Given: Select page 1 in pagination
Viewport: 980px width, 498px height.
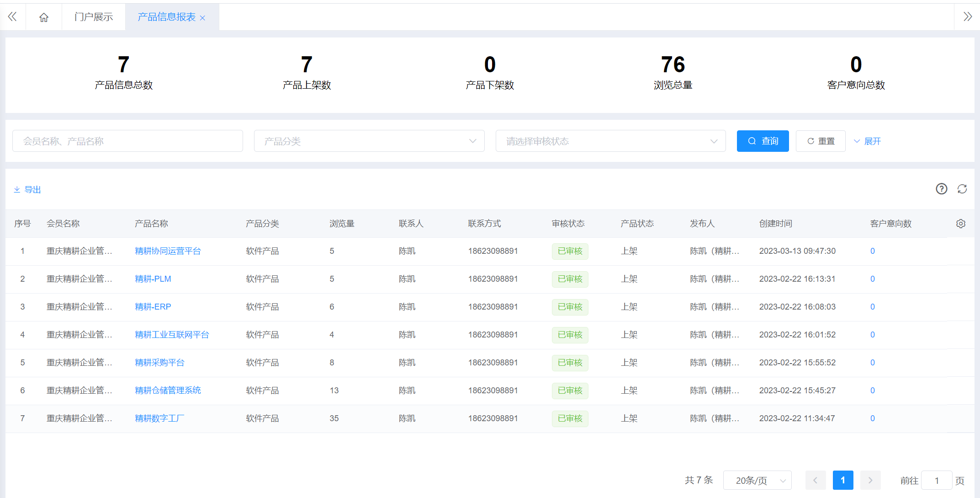Looking at the screenshot, I should (843, 480).
